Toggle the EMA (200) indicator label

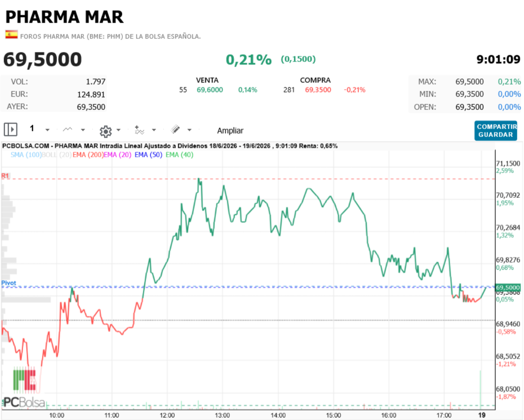[x=88, y=155]
